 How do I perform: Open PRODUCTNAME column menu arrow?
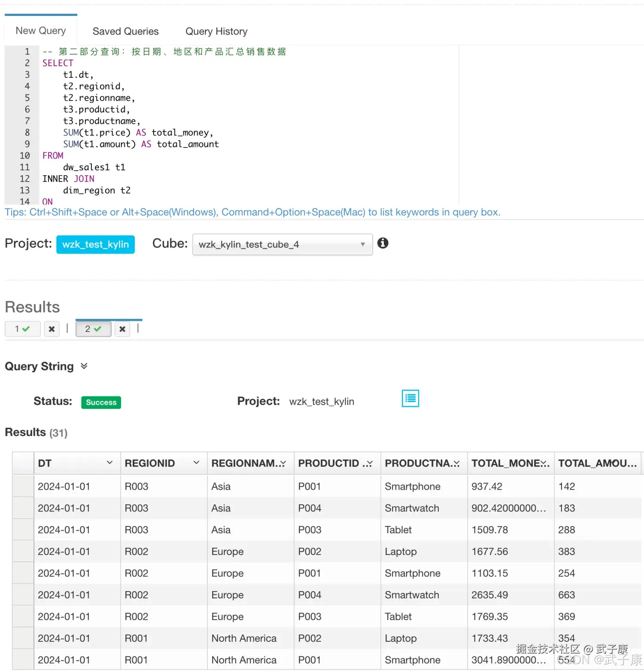click(456, 463)
